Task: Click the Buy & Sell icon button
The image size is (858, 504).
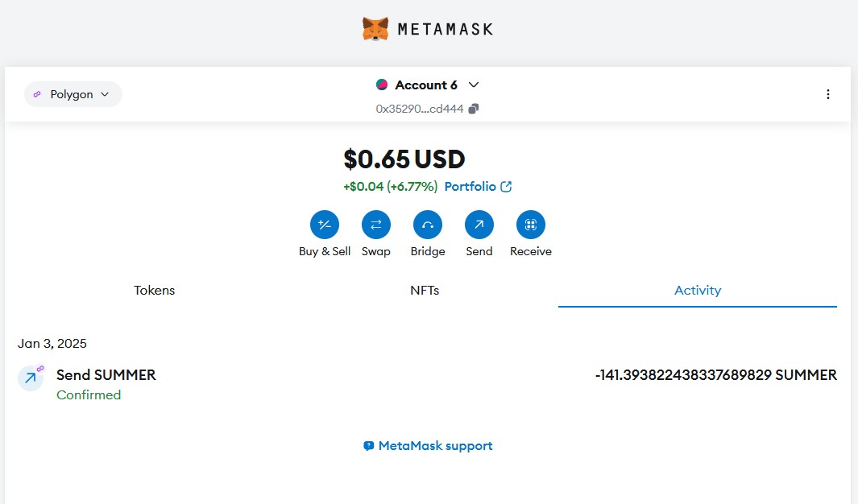Action: [x=325, y=225]
